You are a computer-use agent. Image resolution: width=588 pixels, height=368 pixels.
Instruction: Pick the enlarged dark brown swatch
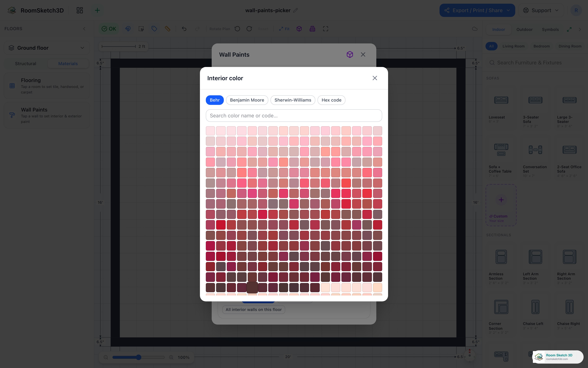pyautogui.click(x=252, y=287)
